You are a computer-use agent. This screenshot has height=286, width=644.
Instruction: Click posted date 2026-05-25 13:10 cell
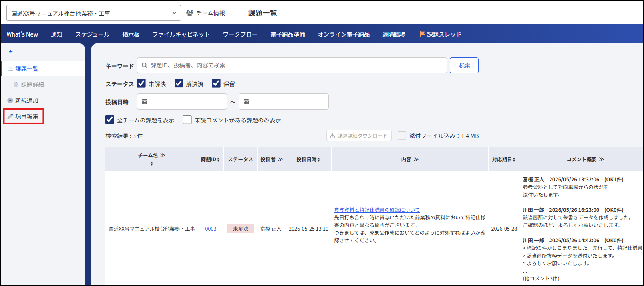(x=308, y=229)
